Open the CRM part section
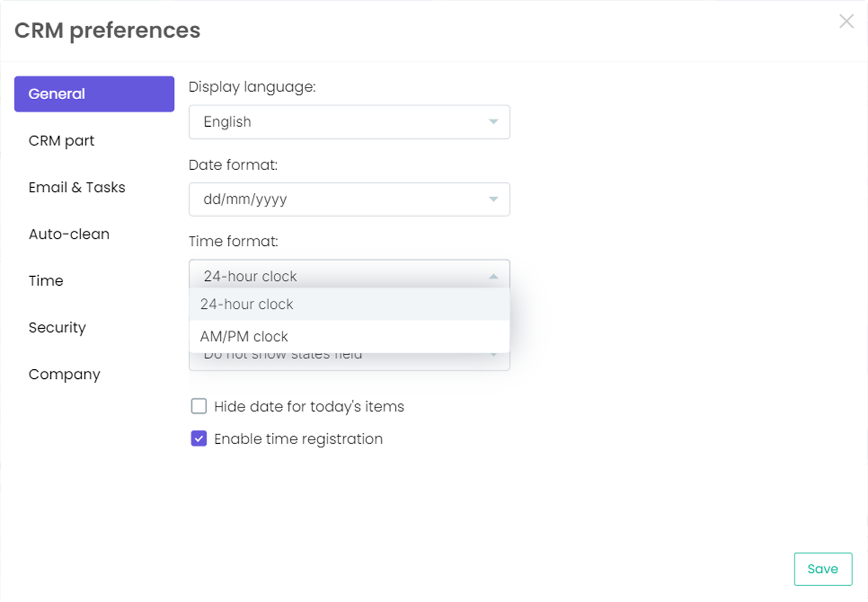The width and height of the screenshot is (868, 602). (62, 141)
